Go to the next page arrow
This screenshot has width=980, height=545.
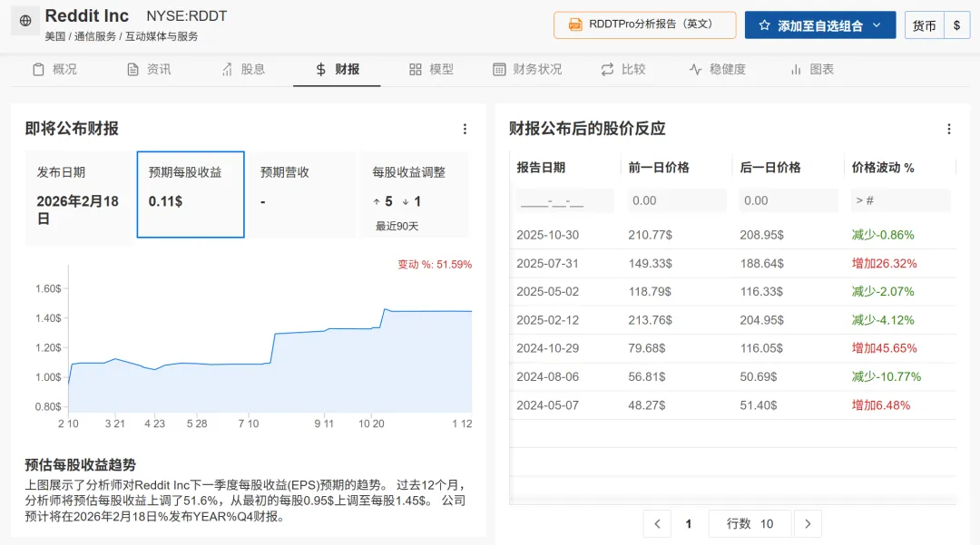(808, 524)
